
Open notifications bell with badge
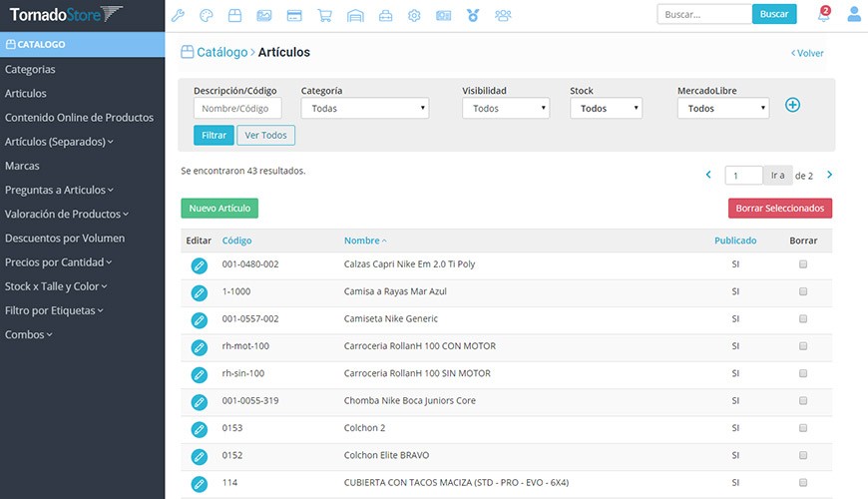824,14
